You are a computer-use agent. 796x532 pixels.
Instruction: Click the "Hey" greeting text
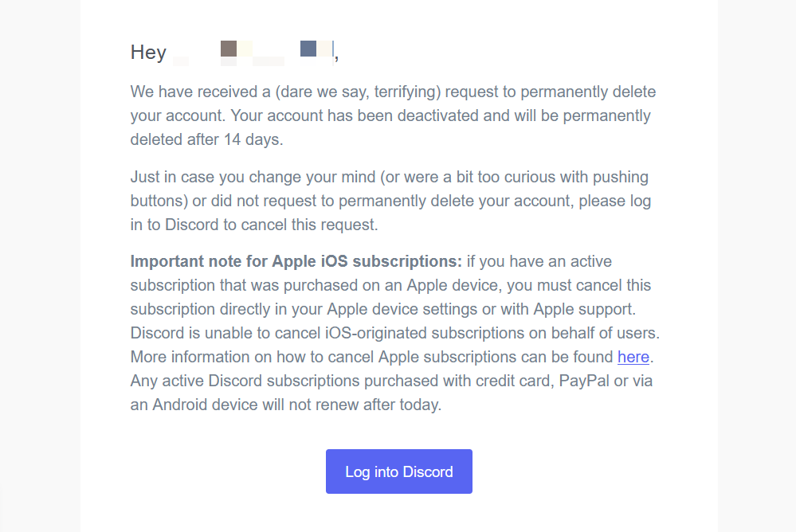(148, 53)
